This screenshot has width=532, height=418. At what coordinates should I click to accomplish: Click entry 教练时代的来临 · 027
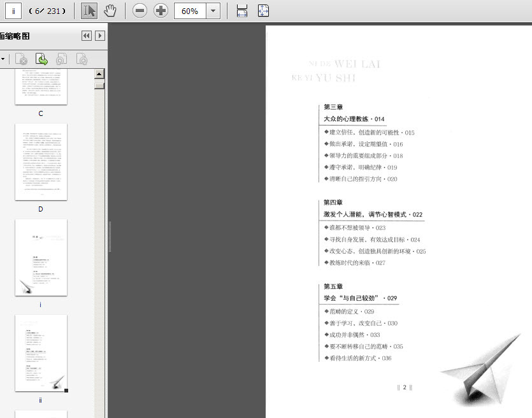pos(355,263)
